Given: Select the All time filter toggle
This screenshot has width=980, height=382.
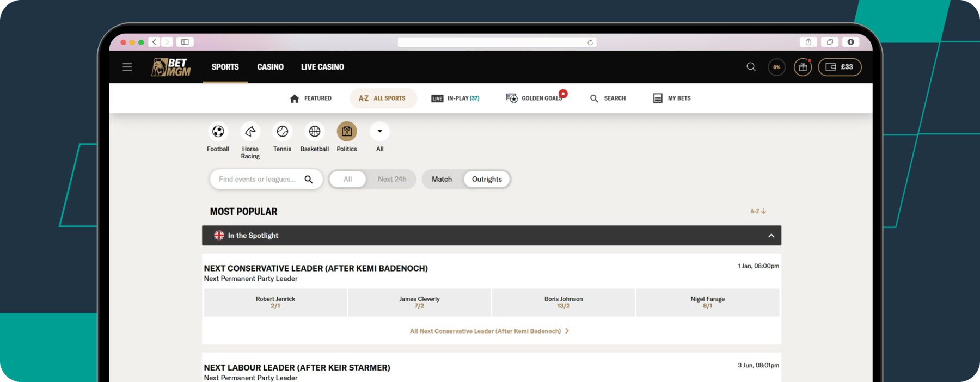Looking at the screenshot, I should click(x=347, y=179).
